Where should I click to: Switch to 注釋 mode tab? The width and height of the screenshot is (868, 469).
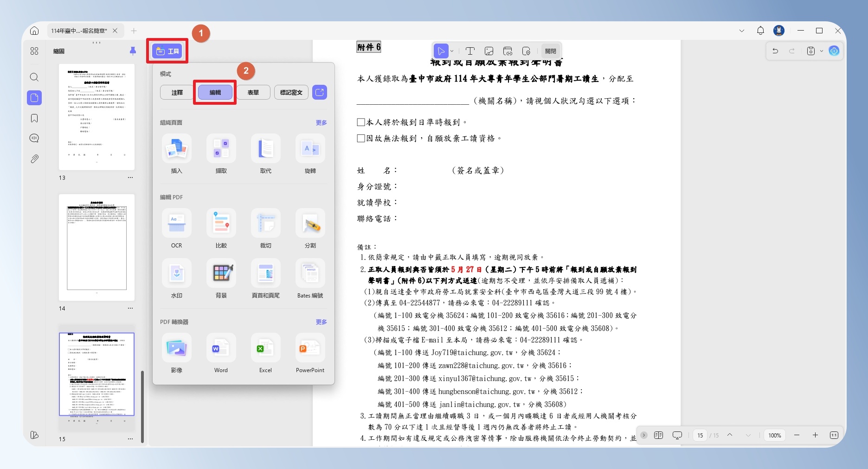click(177, 92)
